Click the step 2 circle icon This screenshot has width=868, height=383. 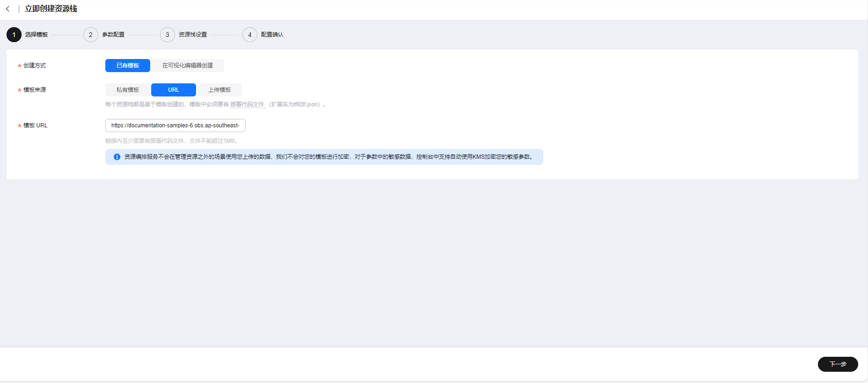tap(91, 35)
